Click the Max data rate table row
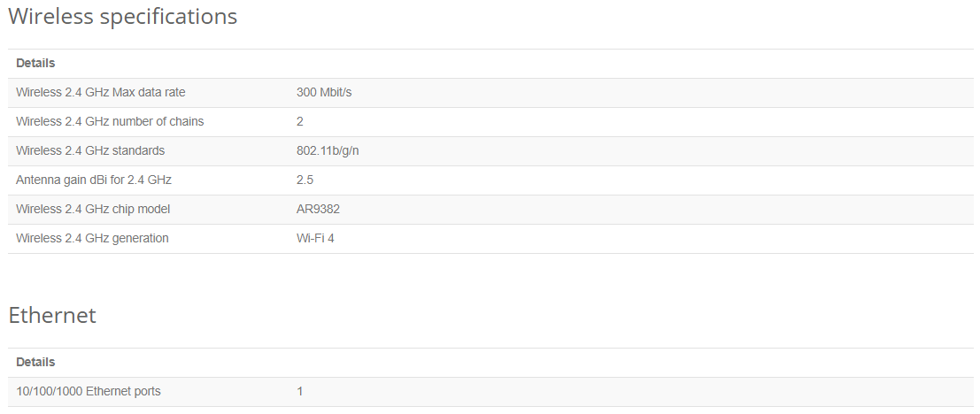The height and width of the screenshot is (414, 980). point(490,92)
